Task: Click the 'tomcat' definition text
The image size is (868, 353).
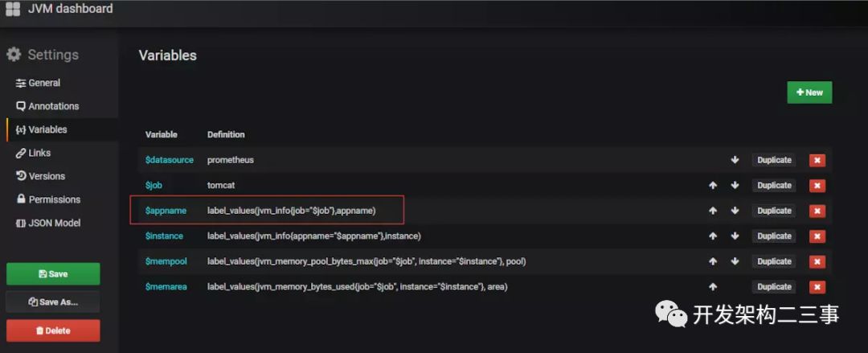Action: click(x=221, y=185)
